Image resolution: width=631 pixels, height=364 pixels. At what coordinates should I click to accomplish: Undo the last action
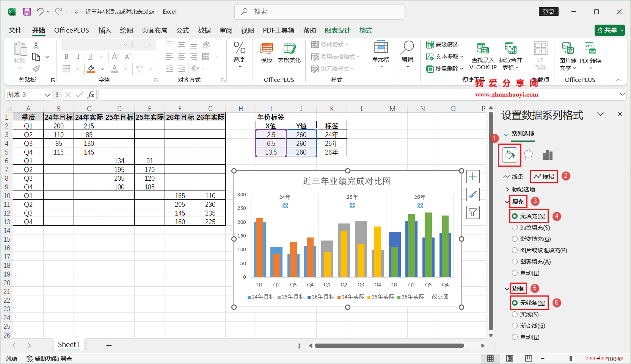click(x=40, y=12)
